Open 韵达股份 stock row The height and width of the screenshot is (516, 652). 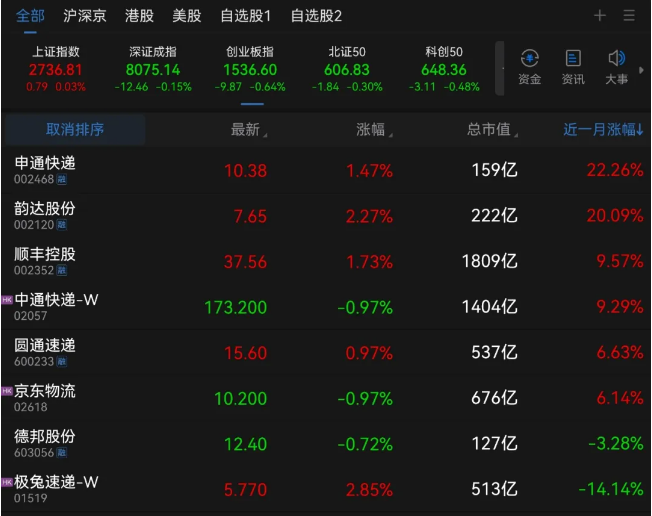point(326,216)
